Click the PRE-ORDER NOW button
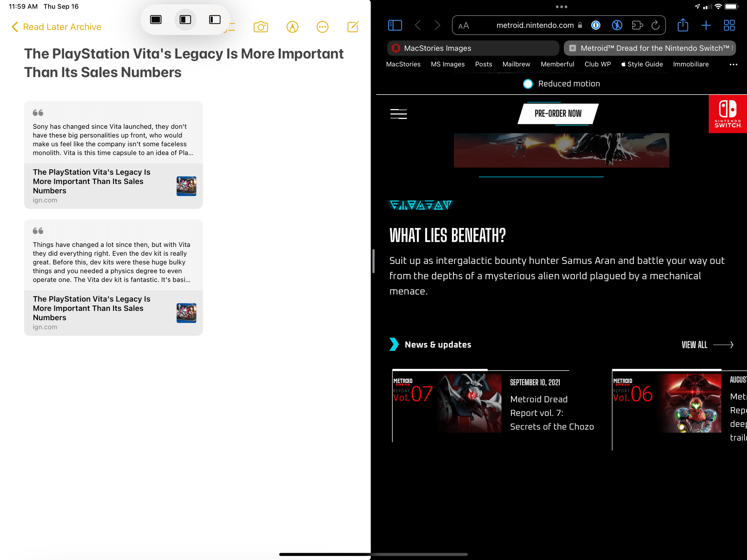Viewport: 747px width, 560px height. [x=558, y=113]
